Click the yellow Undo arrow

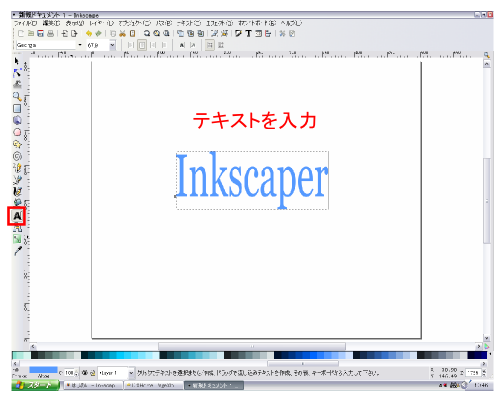(89, 33)
